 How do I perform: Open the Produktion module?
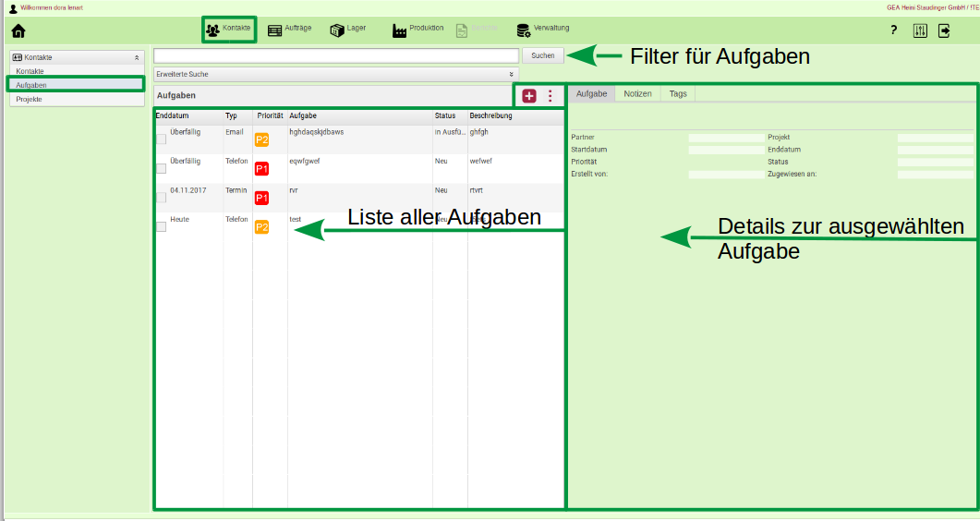[x=417, y=30]
